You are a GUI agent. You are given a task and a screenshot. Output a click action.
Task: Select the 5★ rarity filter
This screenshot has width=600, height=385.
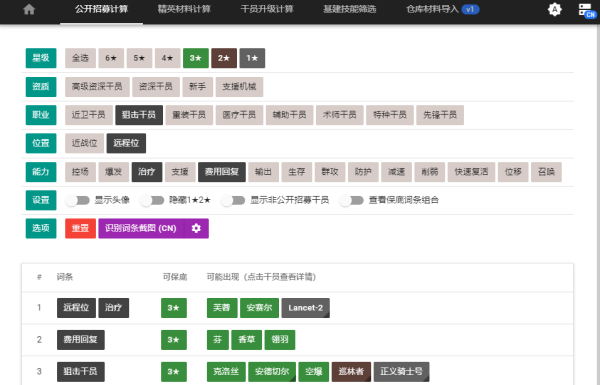(139, 58)
